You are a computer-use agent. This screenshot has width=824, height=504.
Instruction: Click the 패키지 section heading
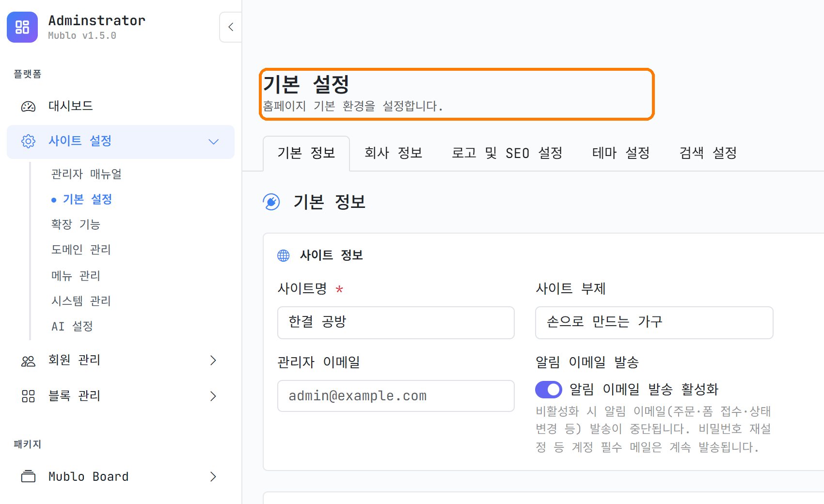(x=27, y=444)
